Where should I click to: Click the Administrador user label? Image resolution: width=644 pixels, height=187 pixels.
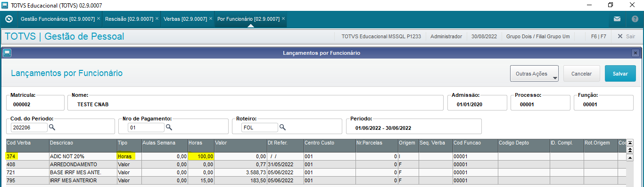446,36
